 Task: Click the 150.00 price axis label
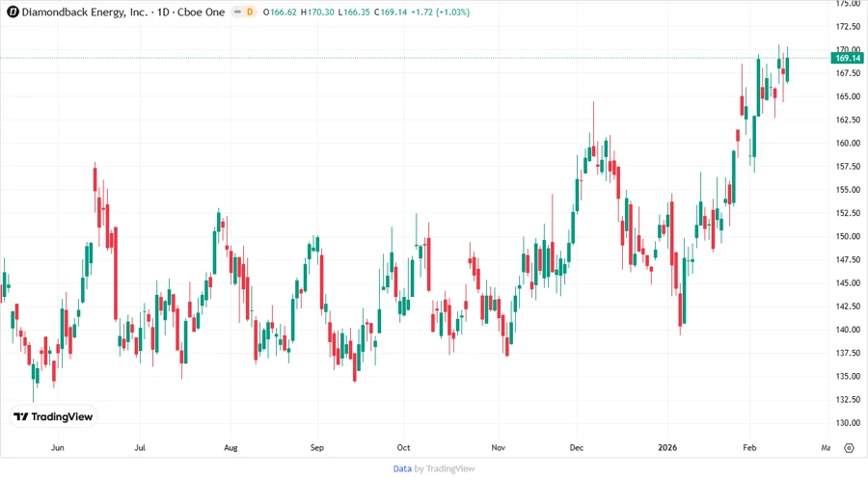[x=848, y=236]
